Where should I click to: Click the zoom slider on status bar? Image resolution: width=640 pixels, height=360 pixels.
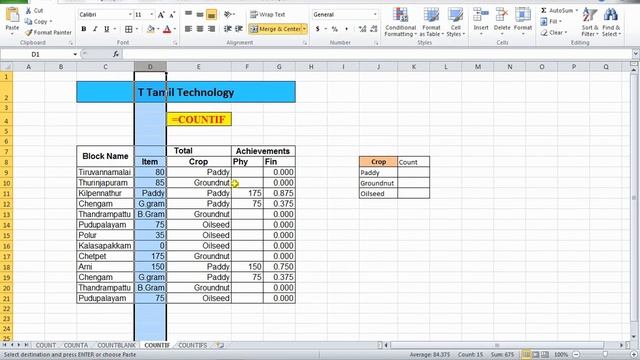604,355
